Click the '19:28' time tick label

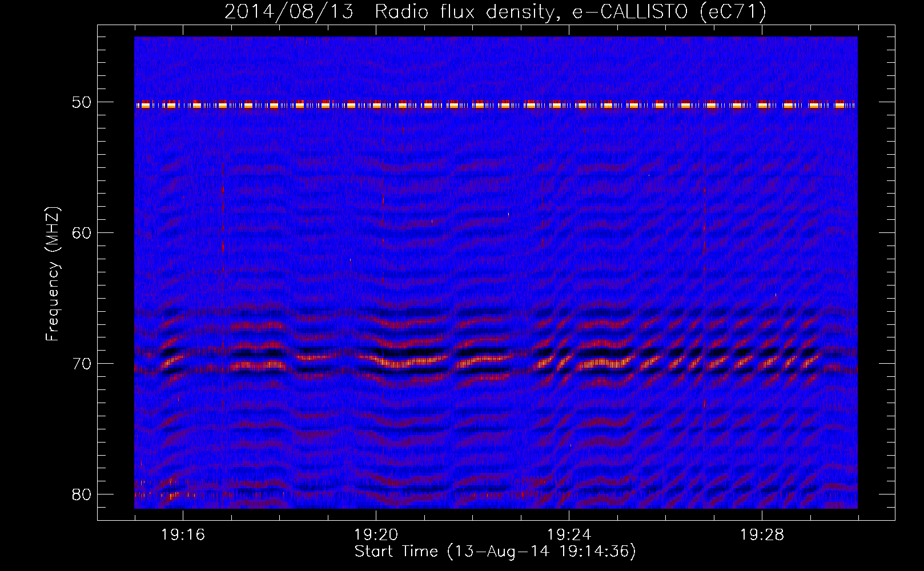pos(762,535)
